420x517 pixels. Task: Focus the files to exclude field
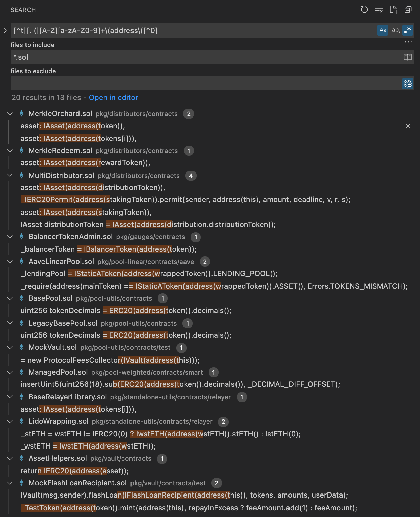206,83
